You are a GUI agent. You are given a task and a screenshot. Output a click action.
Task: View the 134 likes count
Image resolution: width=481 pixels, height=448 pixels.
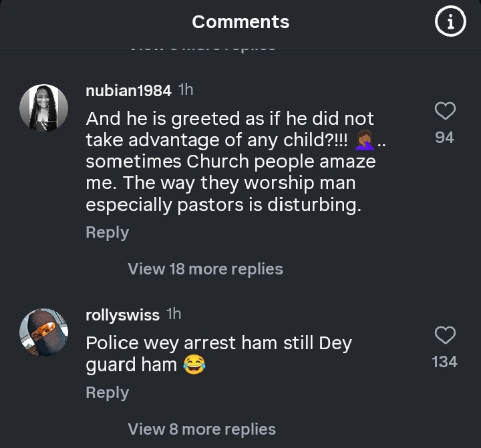(x=444, y=362)
